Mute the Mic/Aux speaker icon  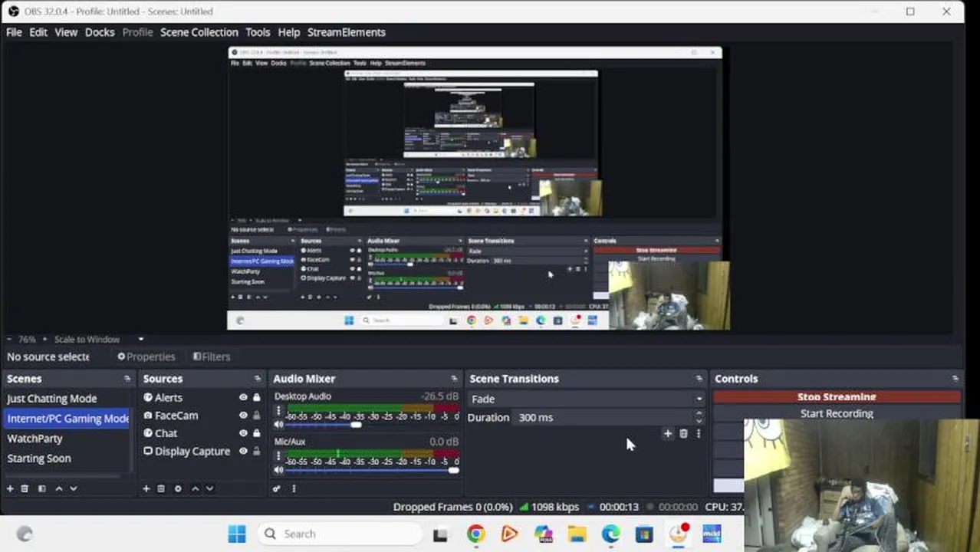tap(278, 470)
